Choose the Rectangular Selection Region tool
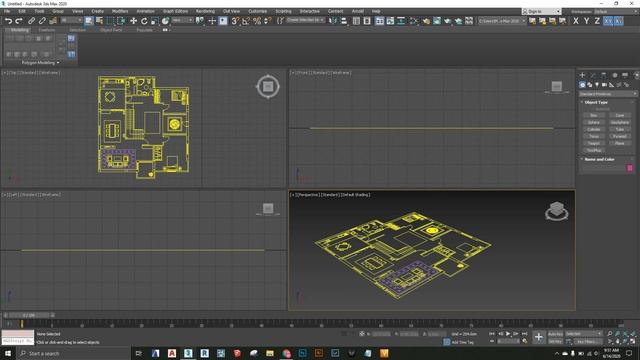Screen dimensions: 640x360 110,21
